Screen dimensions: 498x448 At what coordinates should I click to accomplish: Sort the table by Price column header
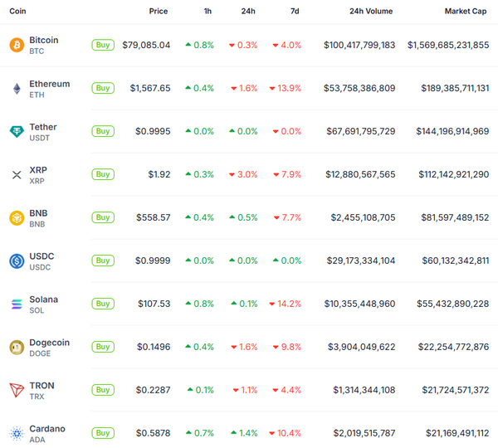tap(158, 12)
